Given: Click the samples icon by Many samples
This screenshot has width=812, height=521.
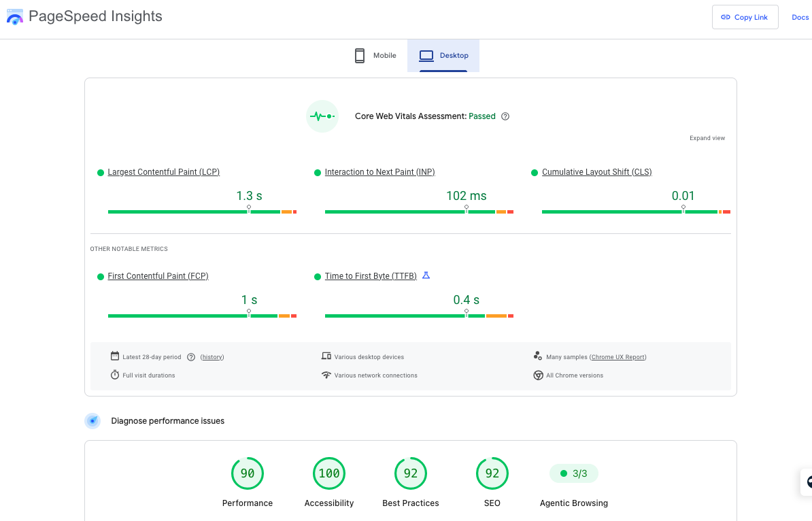Looking at the screenshot, I should (x=537, y=356).
